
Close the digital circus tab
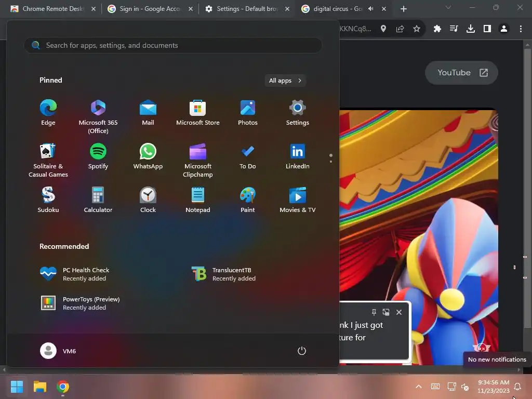(384, 9)
